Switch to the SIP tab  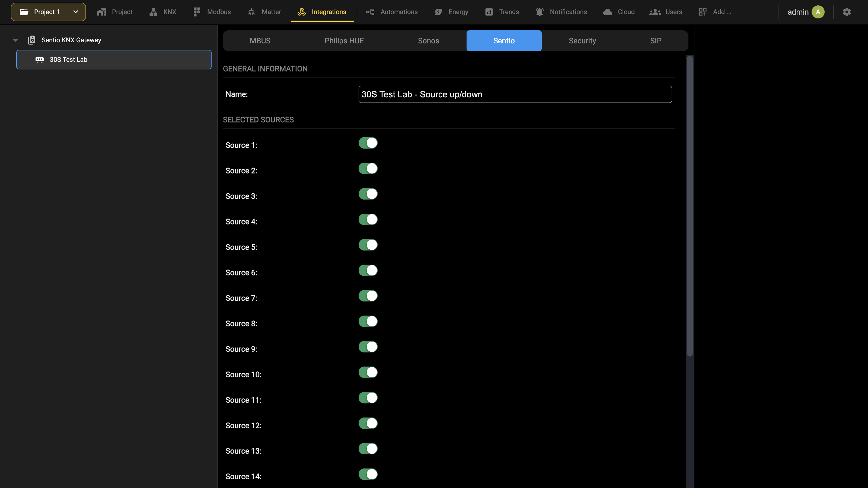(x=655, y=41)
